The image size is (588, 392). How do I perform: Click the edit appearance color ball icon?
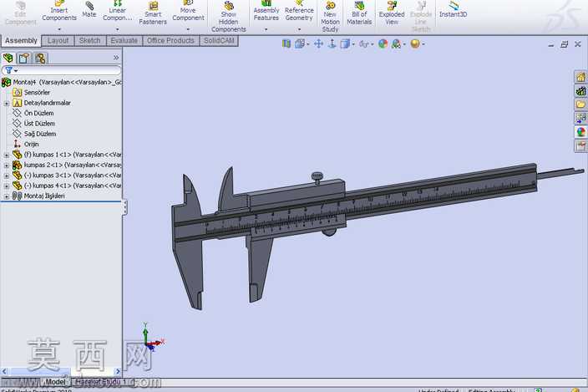click(x=383, y=44)
